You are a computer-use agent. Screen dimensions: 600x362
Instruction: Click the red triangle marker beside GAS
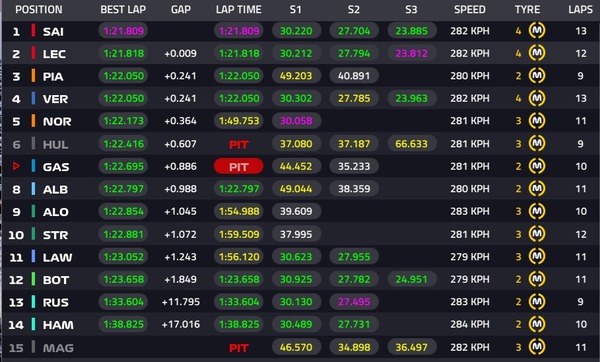pos(16,166)
